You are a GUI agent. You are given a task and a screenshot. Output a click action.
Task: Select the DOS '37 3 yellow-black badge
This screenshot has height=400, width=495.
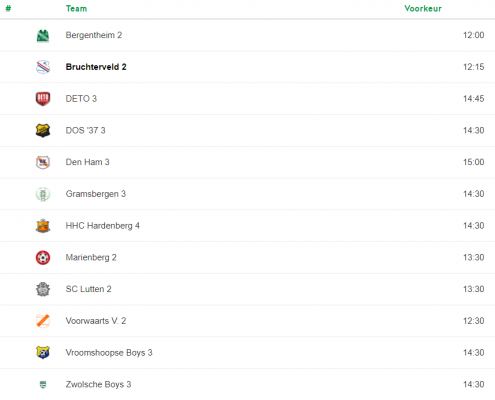43,131
